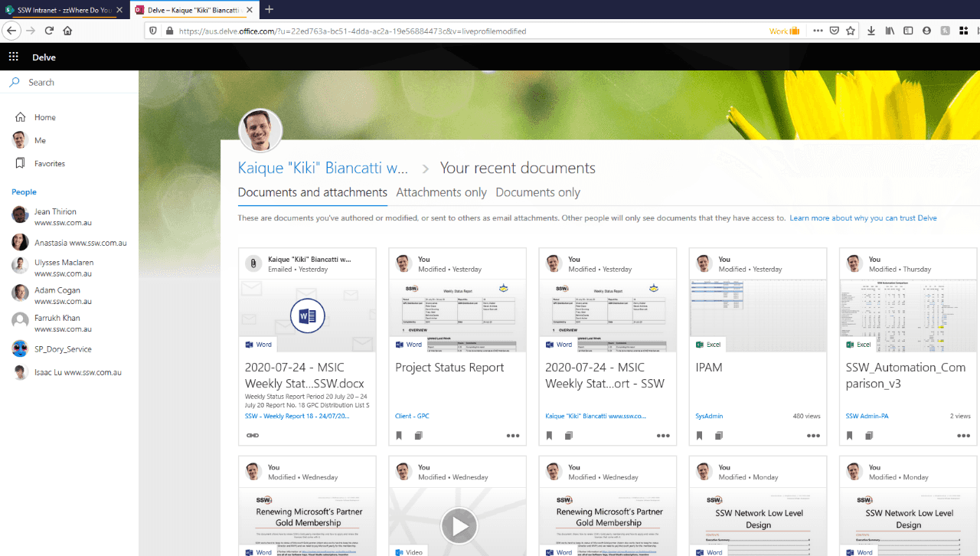Open more options on Project Status Report
This screenshot has height=556, width=980.
[x=513, y=436]
